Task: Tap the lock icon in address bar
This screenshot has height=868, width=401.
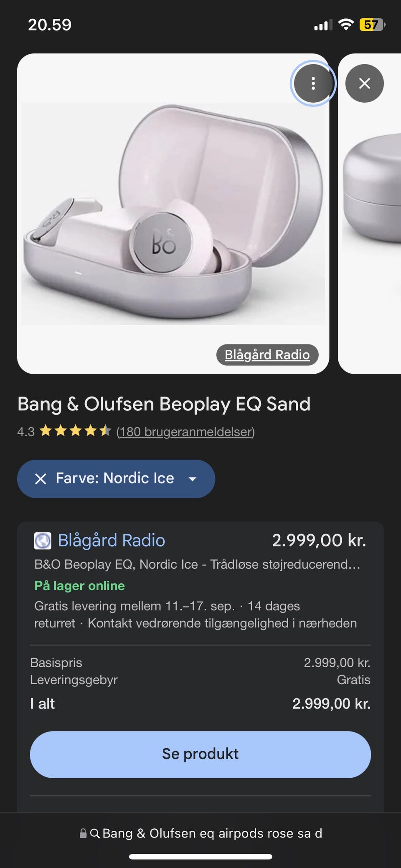Action: pyautogui.click(x=83, y=833)
